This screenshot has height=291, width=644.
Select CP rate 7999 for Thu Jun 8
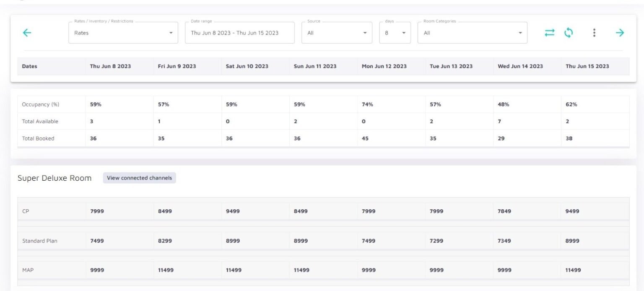[x=97, y=211]
